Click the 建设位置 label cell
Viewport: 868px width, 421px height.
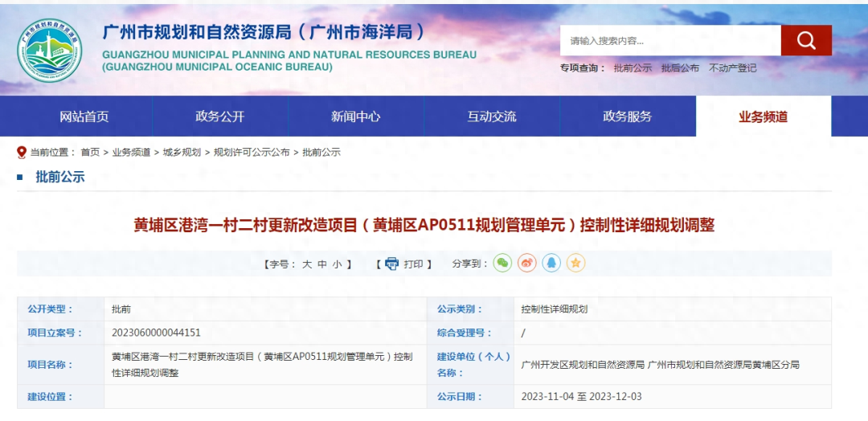(x=61, y=397)
